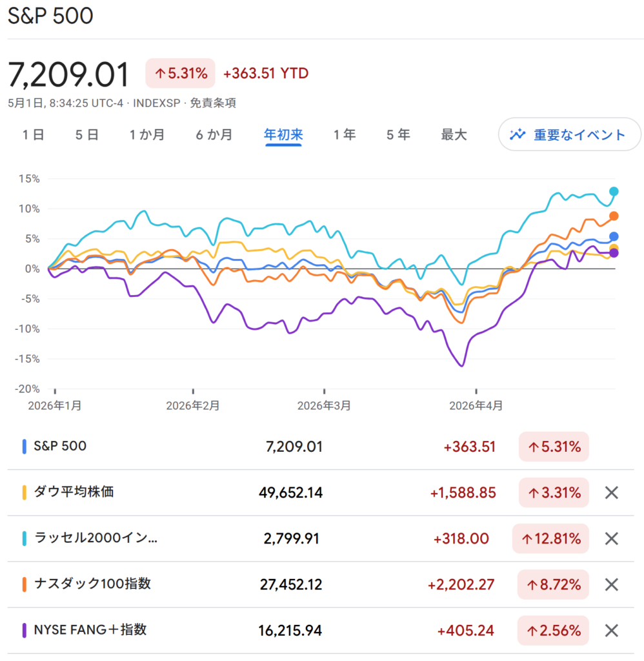Remove ダウ平均株価 from comparison
This screenshot has height=661, width=644.
pyautogui.click(x=611, y=493)
